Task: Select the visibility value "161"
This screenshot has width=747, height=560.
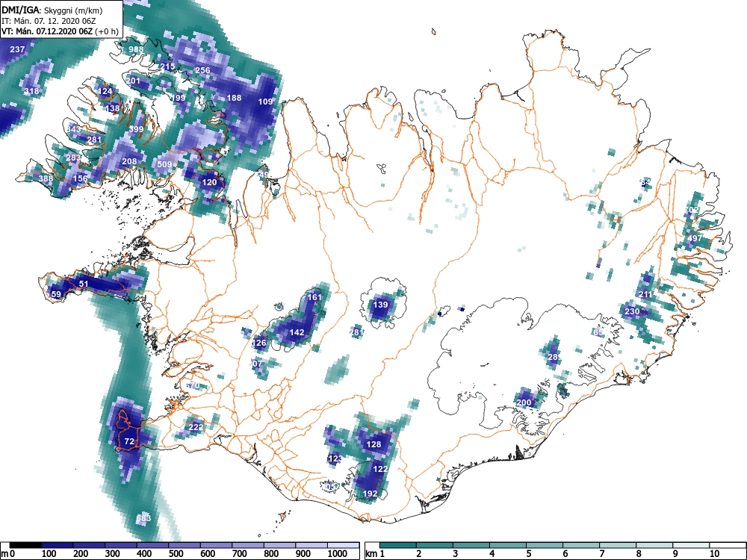Action: [314, 297]
